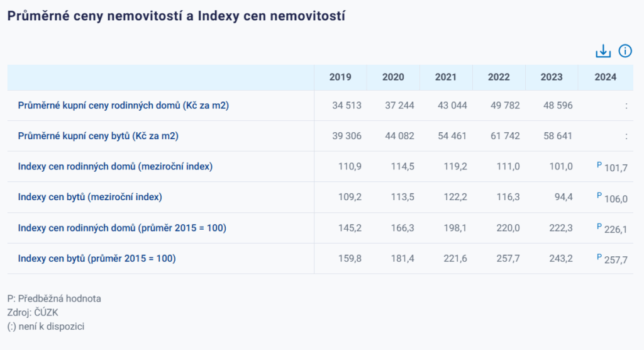
Task: Select the 2022 column header
Action: point(499,77)
